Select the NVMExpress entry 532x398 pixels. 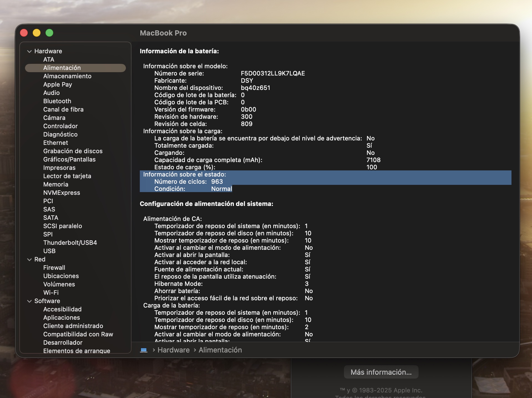pyautogui.click(x=62, y=193)
